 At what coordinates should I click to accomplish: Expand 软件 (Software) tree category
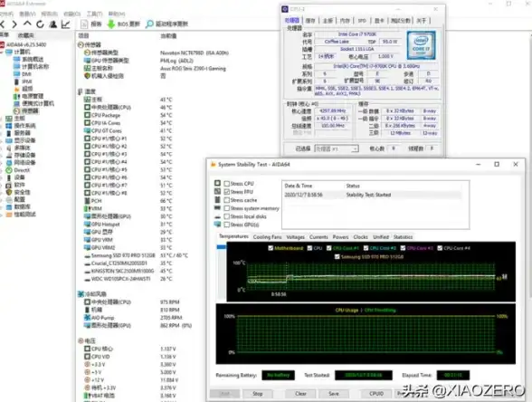point(2,185)
